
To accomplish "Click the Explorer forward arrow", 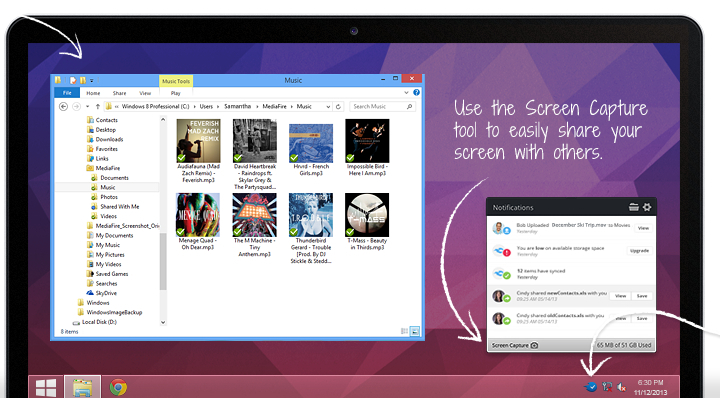I will (76, 107).
